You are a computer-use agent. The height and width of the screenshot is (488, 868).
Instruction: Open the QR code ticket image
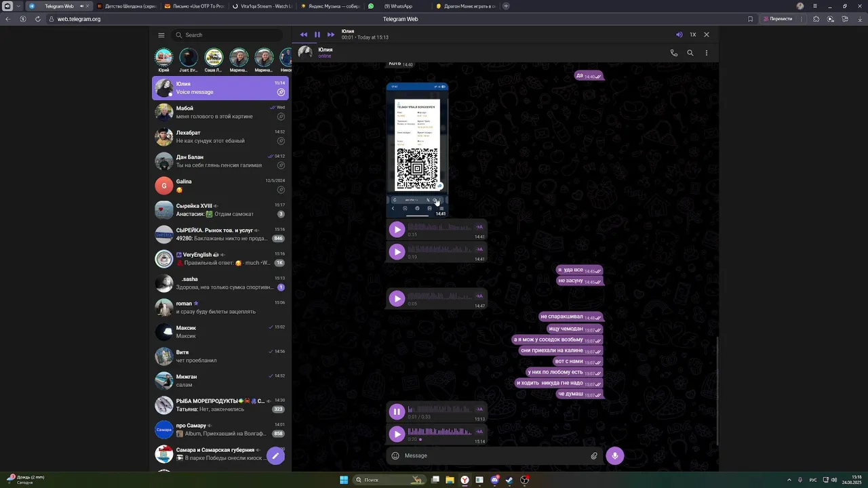coord(417,150)
